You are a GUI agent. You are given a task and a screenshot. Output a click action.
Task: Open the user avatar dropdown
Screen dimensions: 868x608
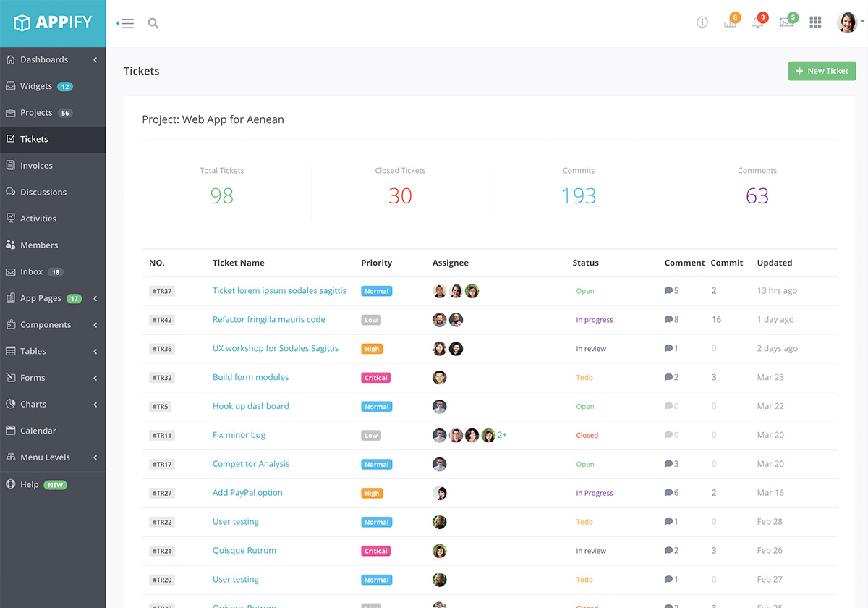[848, 22]
